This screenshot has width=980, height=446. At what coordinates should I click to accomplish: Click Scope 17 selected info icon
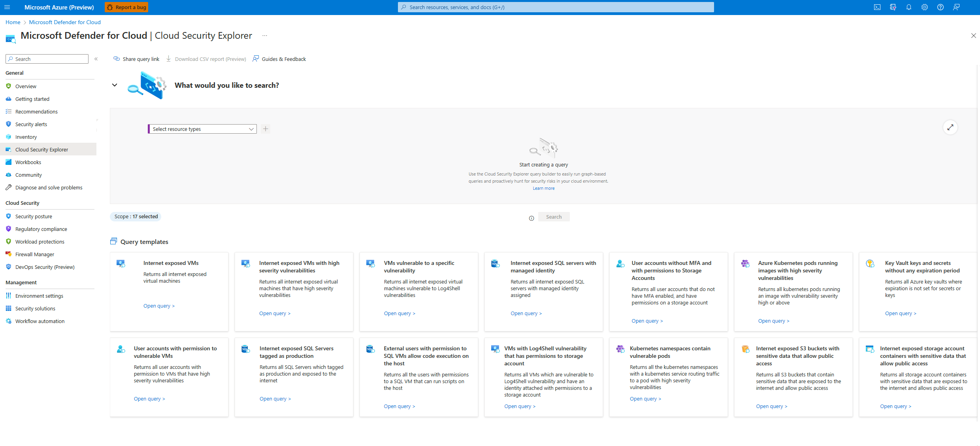click(532, 217)
